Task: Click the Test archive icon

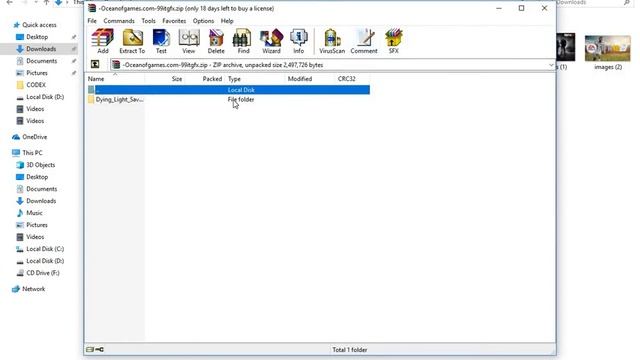Action: [161, 41]
